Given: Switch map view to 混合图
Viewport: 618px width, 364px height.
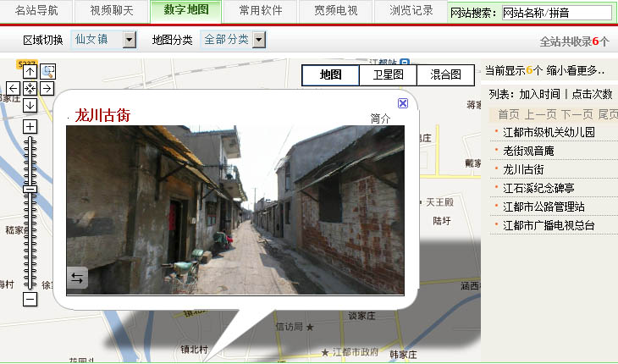Looking at the screenshot, I should [446, 74].
